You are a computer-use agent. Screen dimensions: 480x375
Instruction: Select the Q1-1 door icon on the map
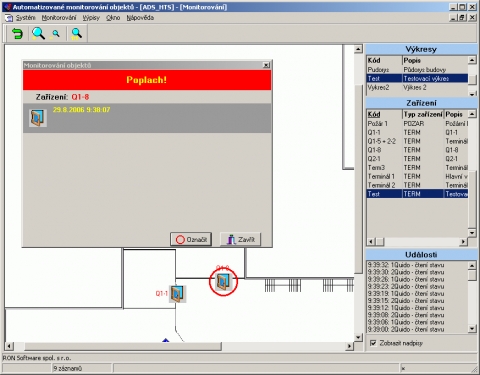click(178, 294)
